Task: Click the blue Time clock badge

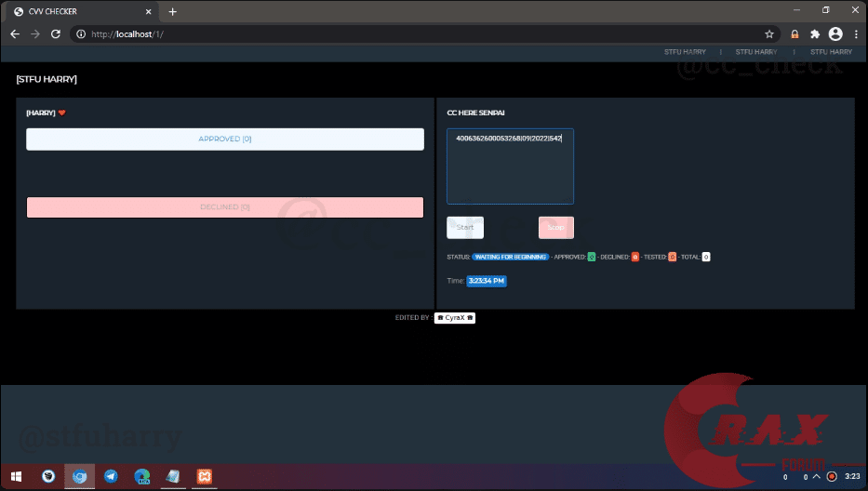Action: point(487,281)
